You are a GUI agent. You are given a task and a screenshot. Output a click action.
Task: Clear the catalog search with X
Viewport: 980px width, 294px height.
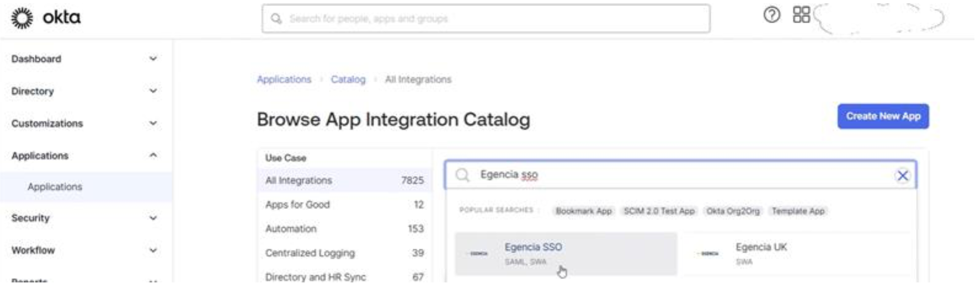pos(903,176)
